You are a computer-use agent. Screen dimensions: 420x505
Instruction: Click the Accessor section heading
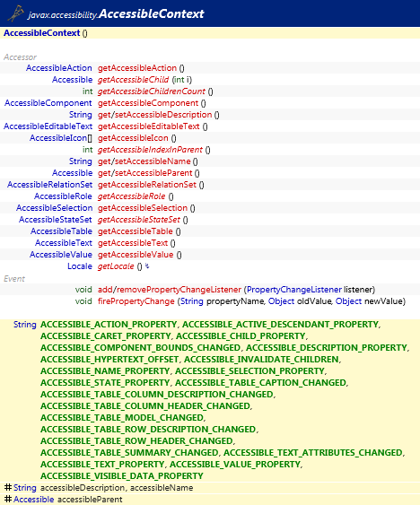coord(20,57)
